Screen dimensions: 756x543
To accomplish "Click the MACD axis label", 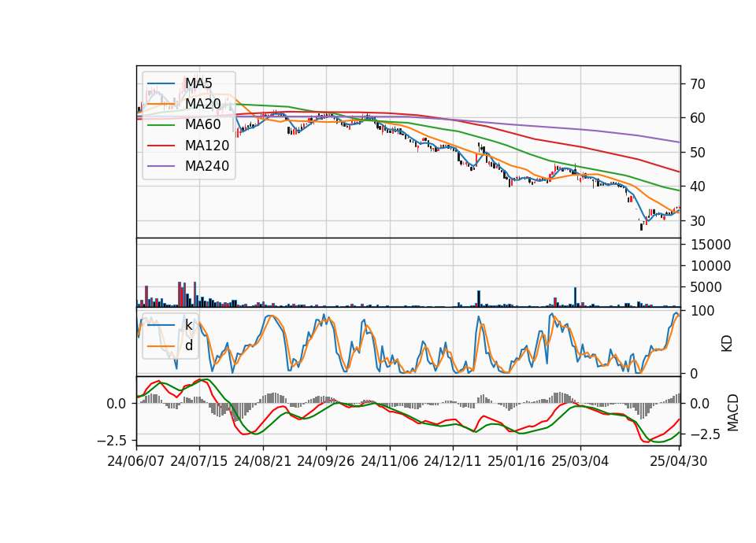I will pos(733,412).
